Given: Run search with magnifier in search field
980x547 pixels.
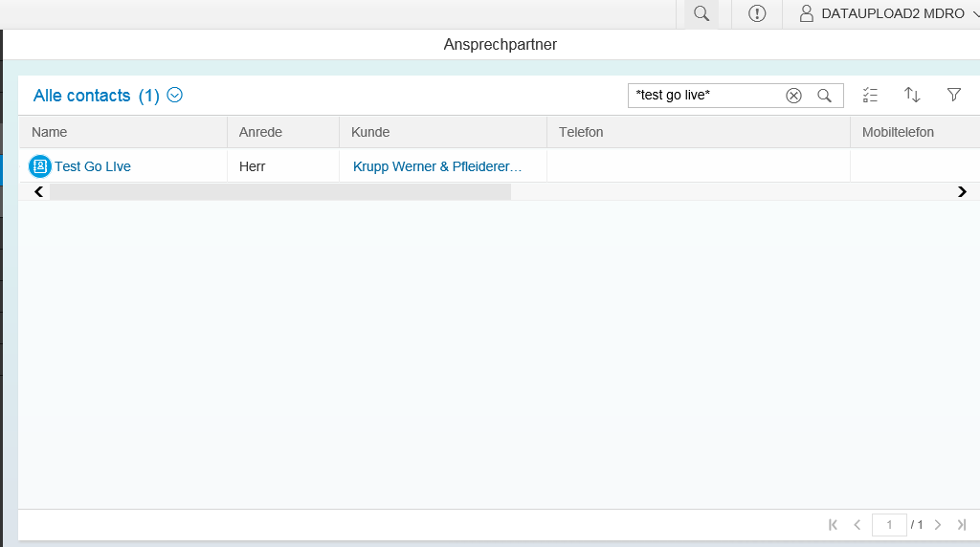Looking at the screenshot, I should 824,96.
